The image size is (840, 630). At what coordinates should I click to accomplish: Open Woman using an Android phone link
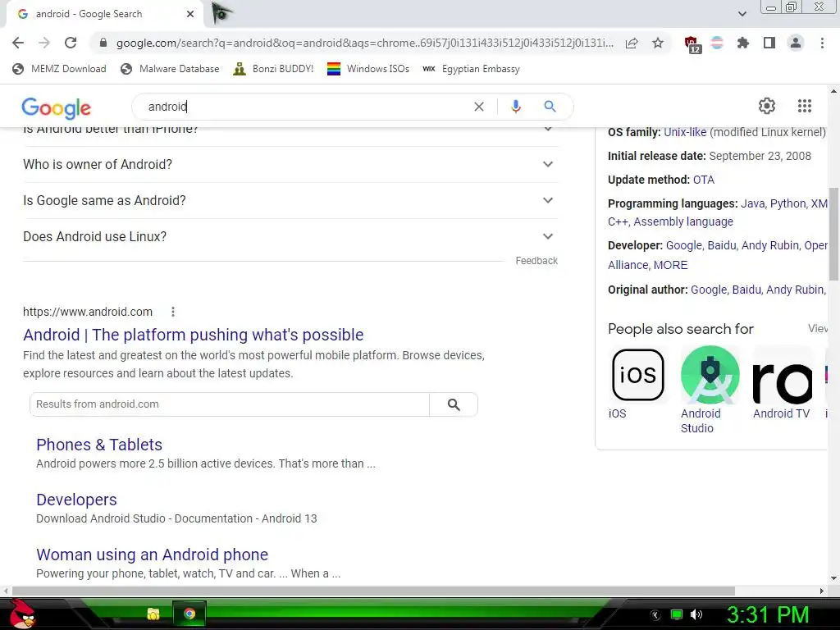[152, 555]
